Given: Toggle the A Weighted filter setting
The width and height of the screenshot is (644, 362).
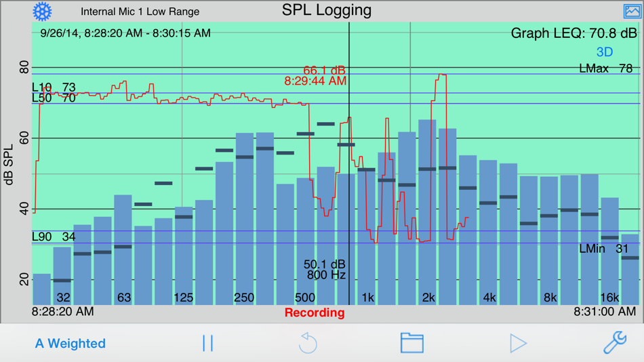Looking at the screenshot, I should click(71, 344).
